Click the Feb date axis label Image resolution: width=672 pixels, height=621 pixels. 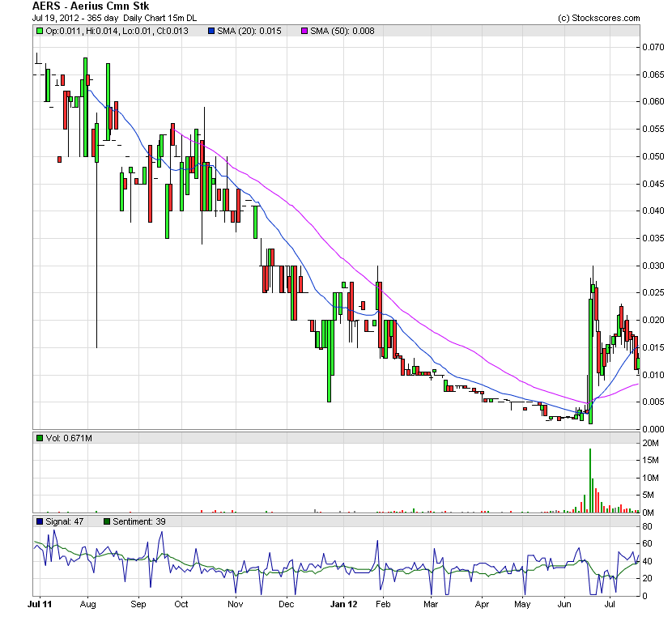(x=383, y=604)
